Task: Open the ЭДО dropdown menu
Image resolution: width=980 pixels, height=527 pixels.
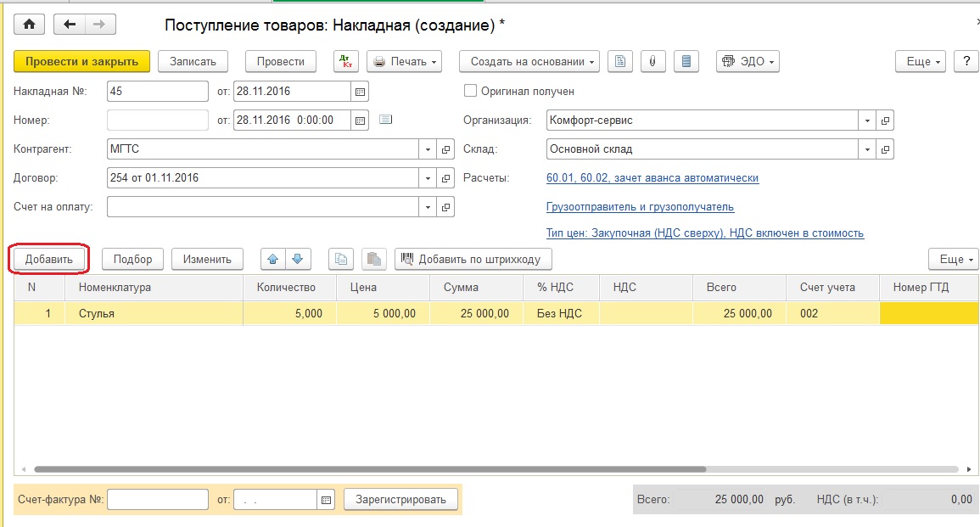Action: tap(748, 61)
